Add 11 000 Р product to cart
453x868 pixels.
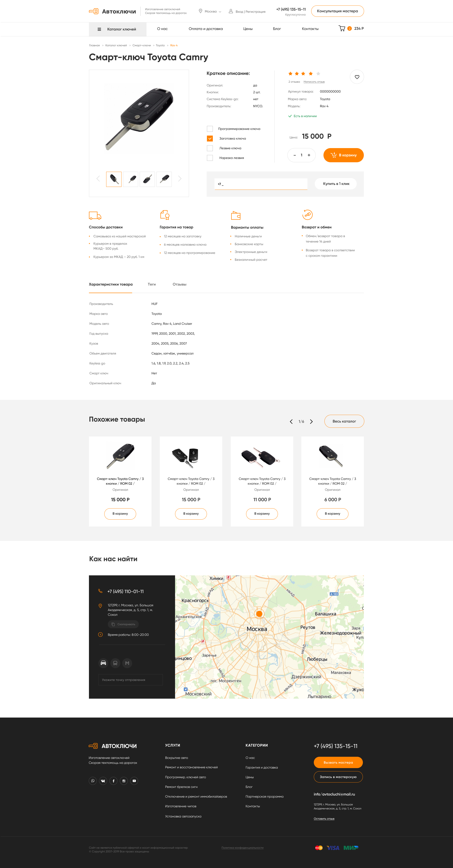coord(262,514)
